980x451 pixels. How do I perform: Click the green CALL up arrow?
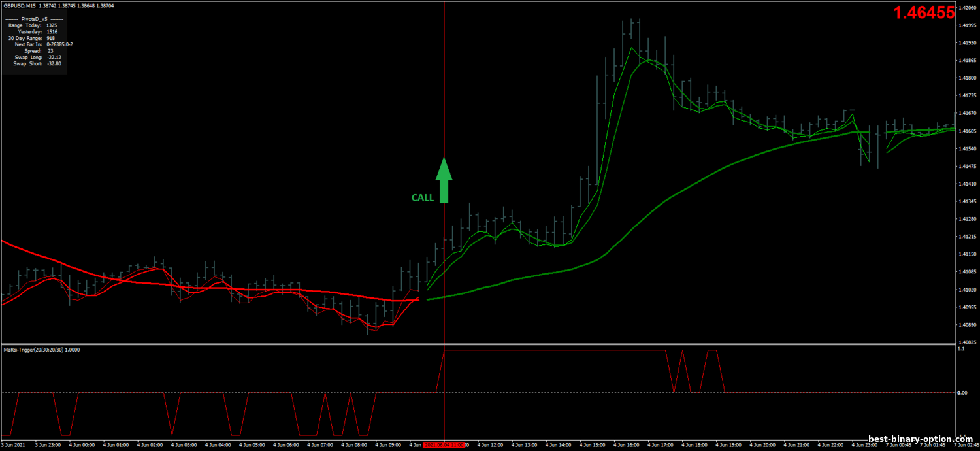point(444,180)
